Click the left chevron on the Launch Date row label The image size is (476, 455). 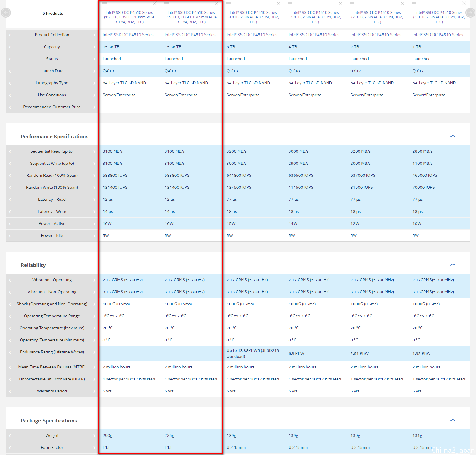click(10, 71)
